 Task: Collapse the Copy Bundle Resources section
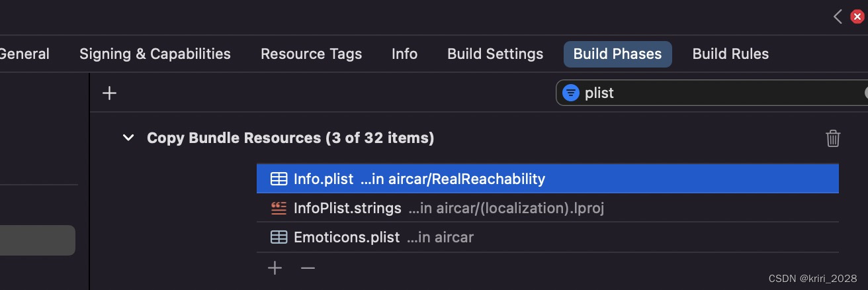click(128, 138)
